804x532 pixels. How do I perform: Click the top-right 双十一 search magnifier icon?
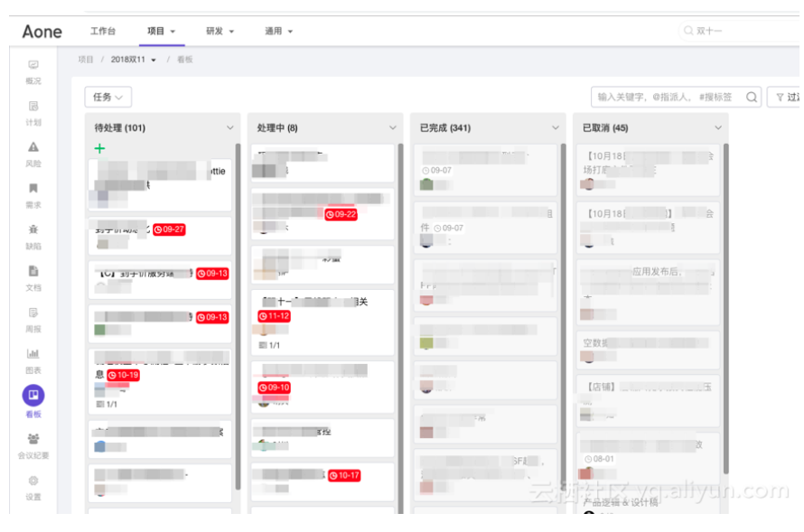click(688, 31)
